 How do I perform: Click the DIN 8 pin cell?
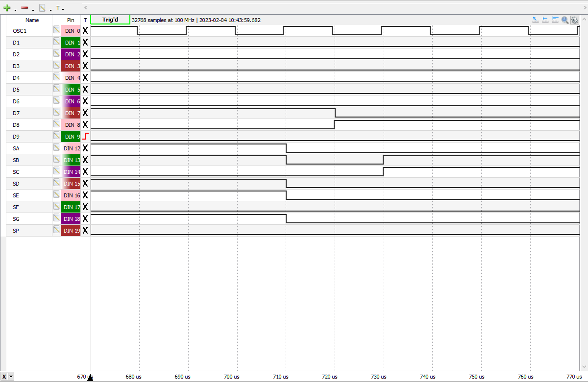[71, 124]
